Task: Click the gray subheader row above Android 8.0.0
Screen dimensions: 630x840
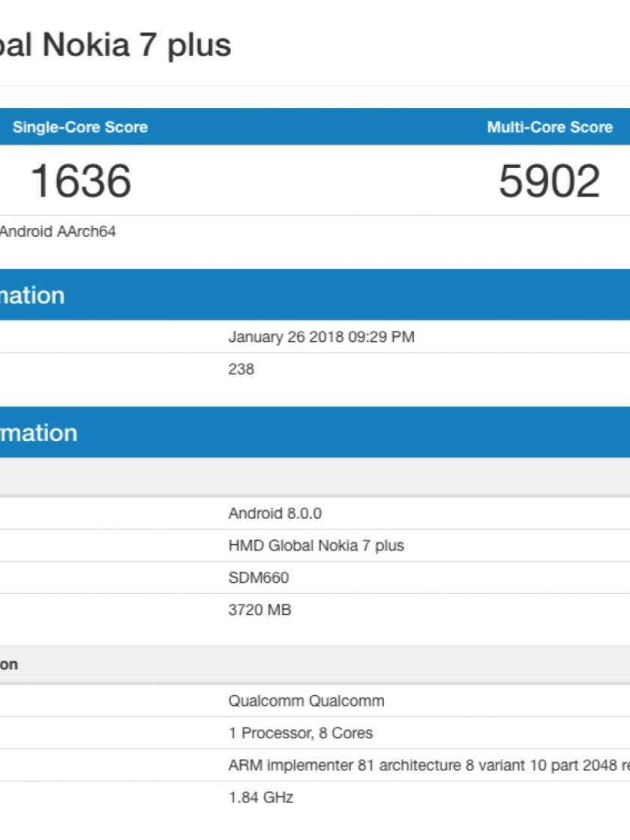Action: pos(315,477)
